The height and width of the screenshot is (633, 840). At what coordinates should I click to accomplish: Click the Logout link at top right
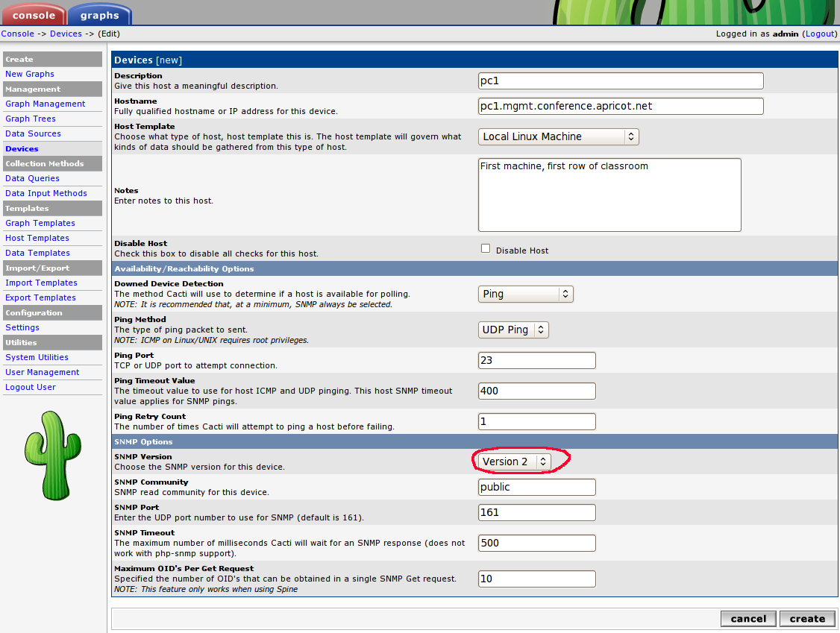820,34
